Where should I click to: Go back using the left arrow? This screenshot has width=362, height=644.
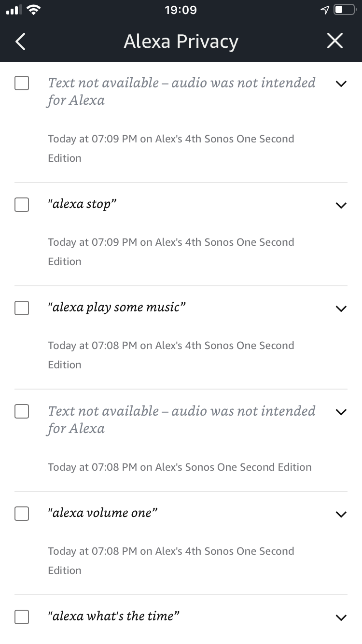(20, 42)
